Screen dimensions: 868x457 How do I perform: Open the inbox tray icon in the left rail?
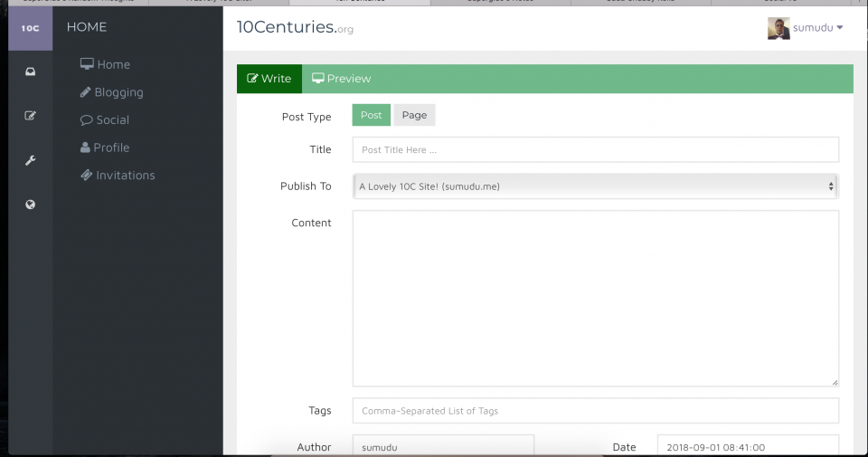coord(31,72)
